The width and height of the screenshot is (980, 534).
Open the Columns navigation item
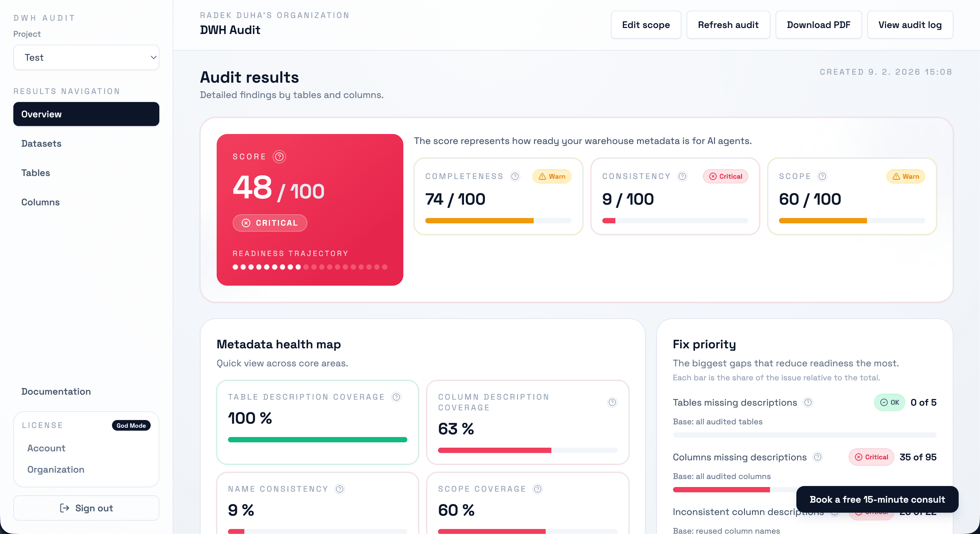tap(40, 202)
